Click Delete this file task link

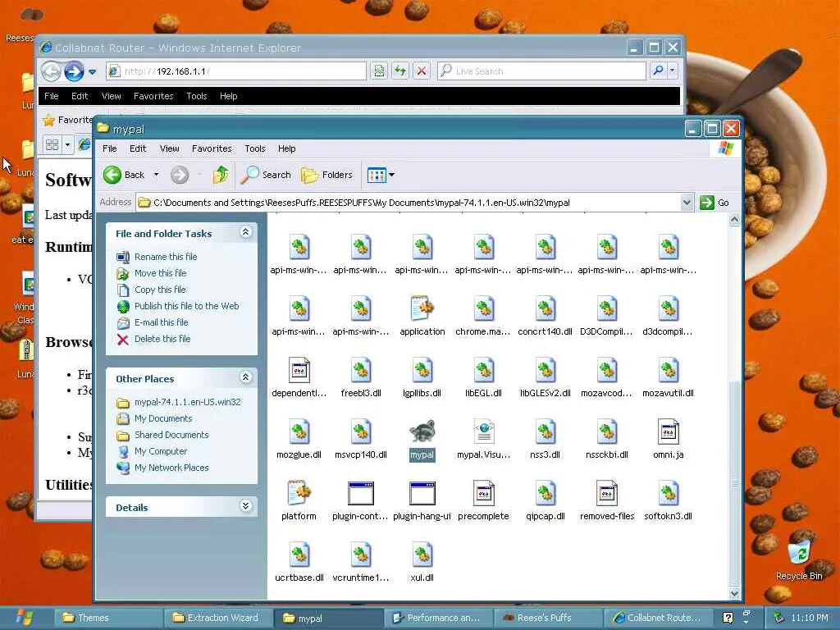(x=162, y=339)
